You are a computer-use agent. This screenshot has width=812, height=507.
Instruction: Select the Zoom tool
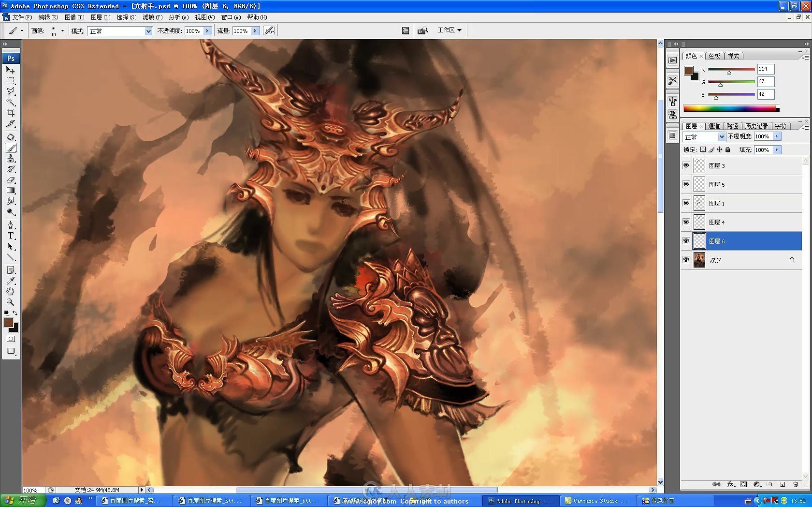[x=11, y=302]
